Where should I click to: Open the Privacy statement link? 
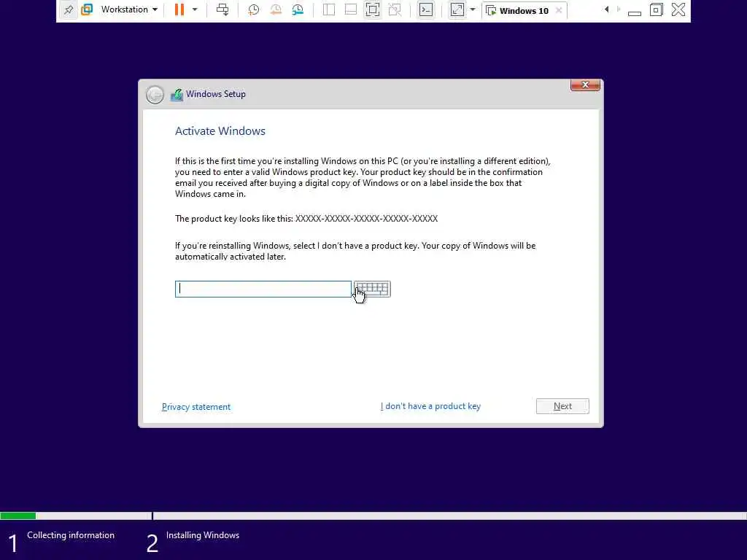click(196, 407)
